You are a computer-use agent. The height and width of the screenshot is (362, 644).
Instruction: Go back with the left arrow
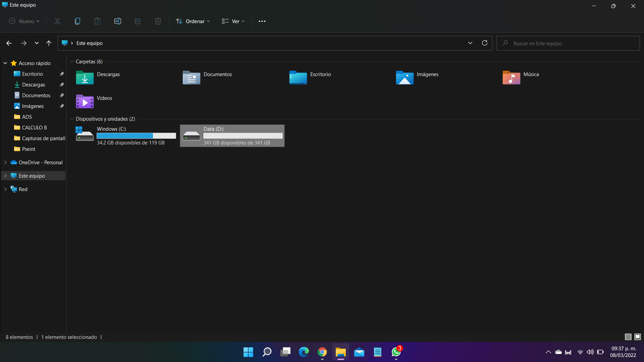9,43
